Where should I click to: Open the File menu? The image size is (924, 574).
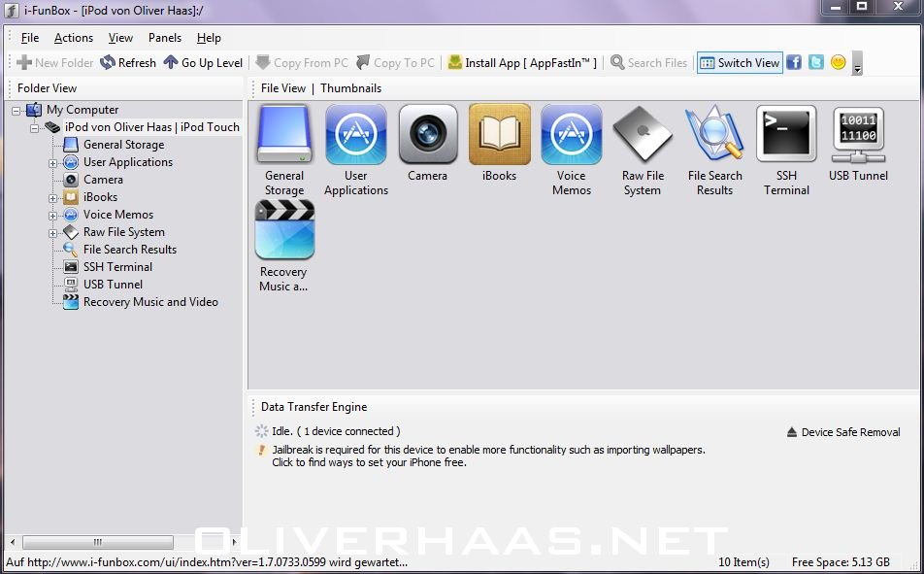point(29,38)
